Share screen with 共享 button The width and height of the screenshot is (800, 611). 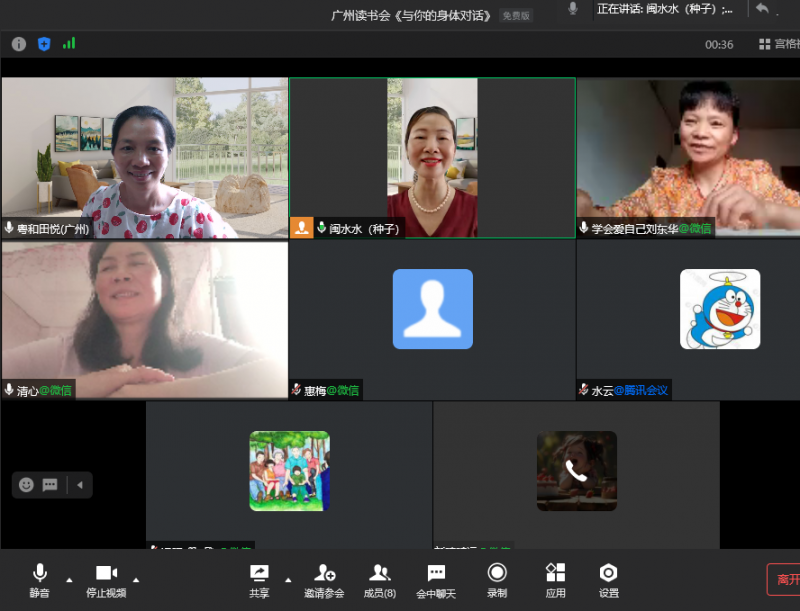pyautogui.click(x=259, y=579)
